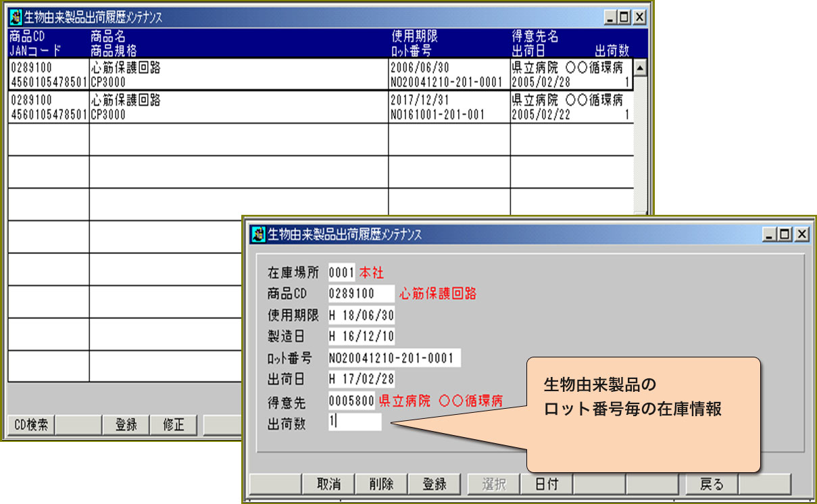Select the 出荷日 date field
The width and height of the screenshot is (817, 504).
pyautogui.click(x=362, y=378)
